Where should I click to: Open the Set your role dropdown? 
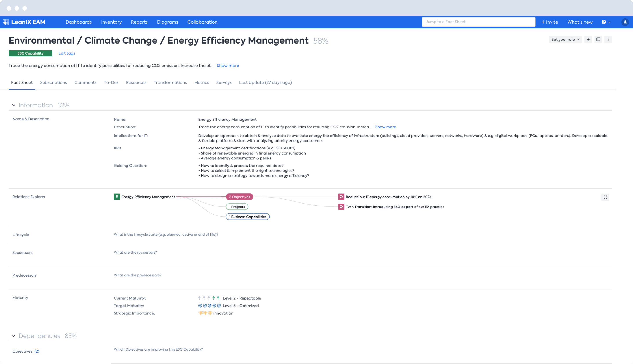point(565,40)
